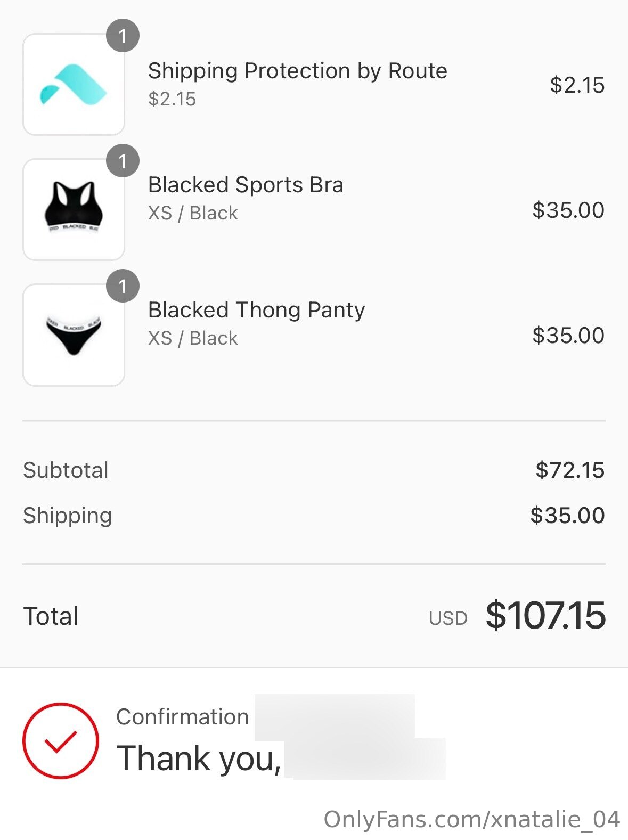Open the Shipping Protection by Route title

point(297,71)
